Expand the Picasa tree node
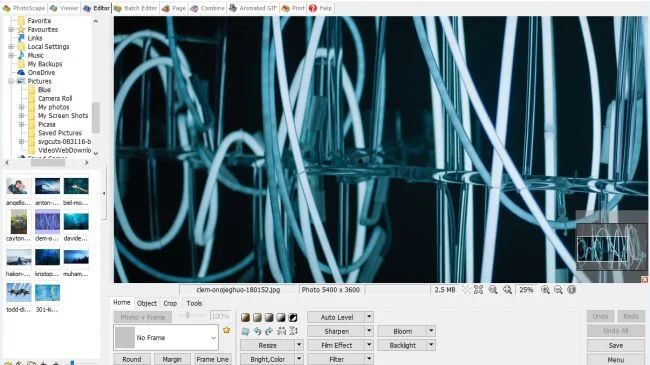 (x=22, y=124)
